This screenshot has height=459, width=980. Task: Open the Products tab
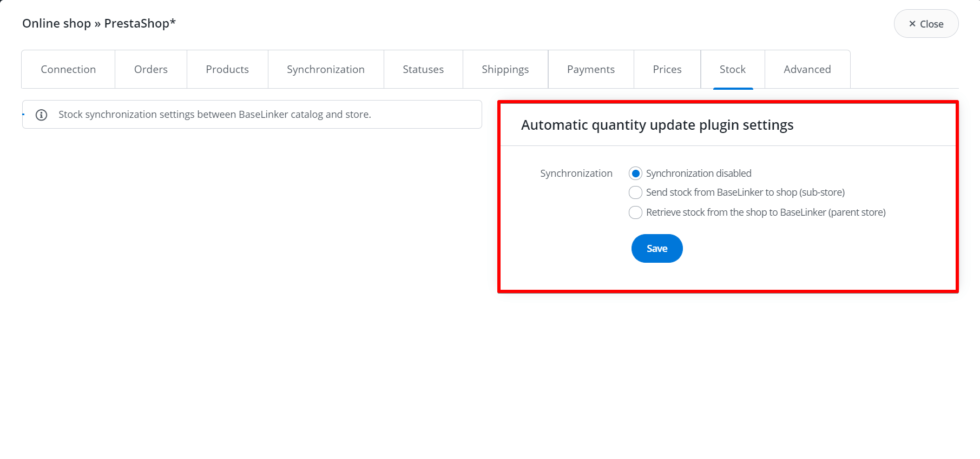pyautogui.click(x=227, y=69)
